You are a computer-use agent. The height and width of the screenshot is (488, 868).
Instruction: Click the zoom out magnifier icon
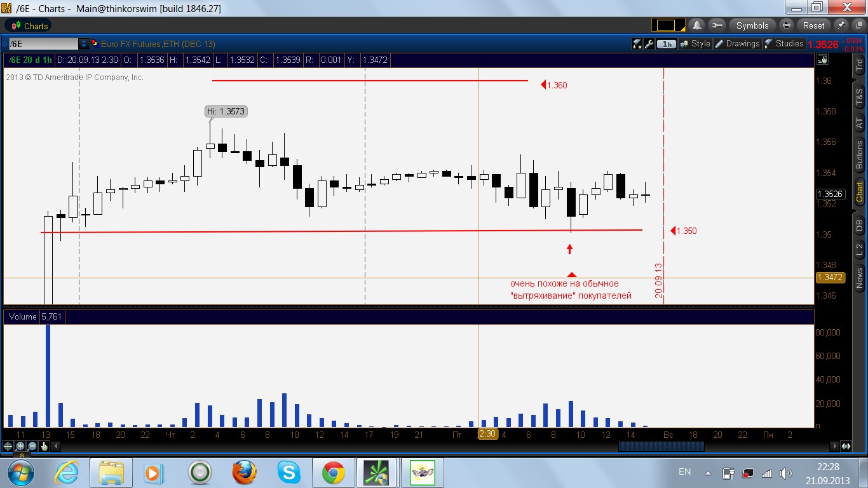tap(32, 446)
